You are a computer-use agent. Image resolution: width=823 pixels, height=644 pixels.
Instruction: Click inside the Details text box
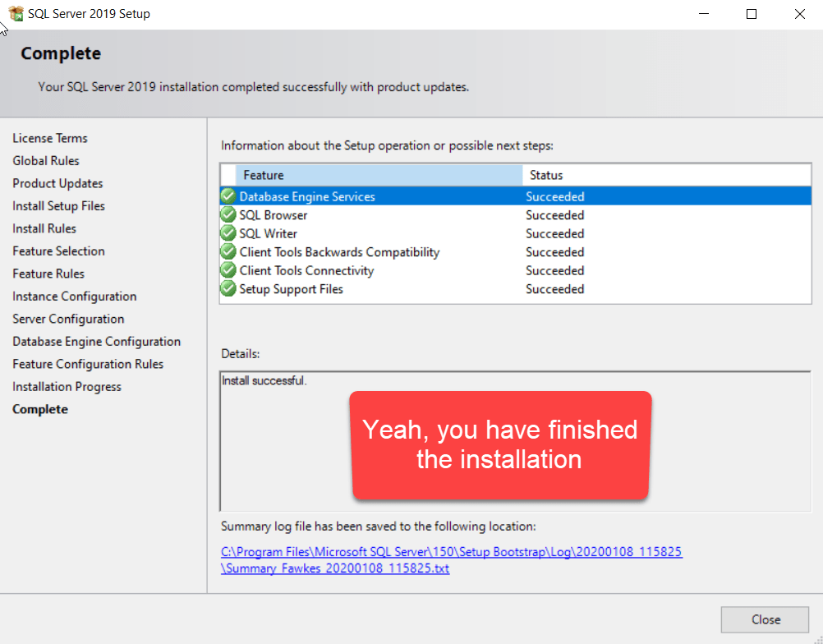pos(516,441)
